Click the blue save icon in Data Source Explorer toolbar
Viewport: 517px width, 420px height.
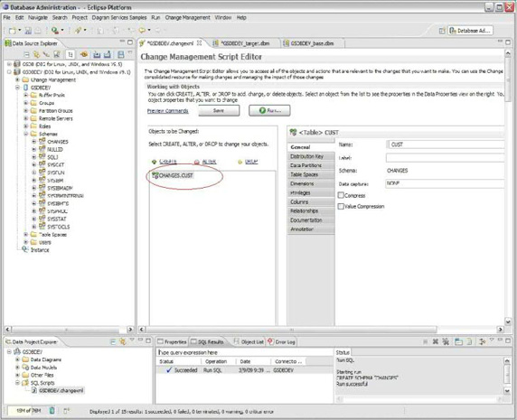tap(121, 54)
